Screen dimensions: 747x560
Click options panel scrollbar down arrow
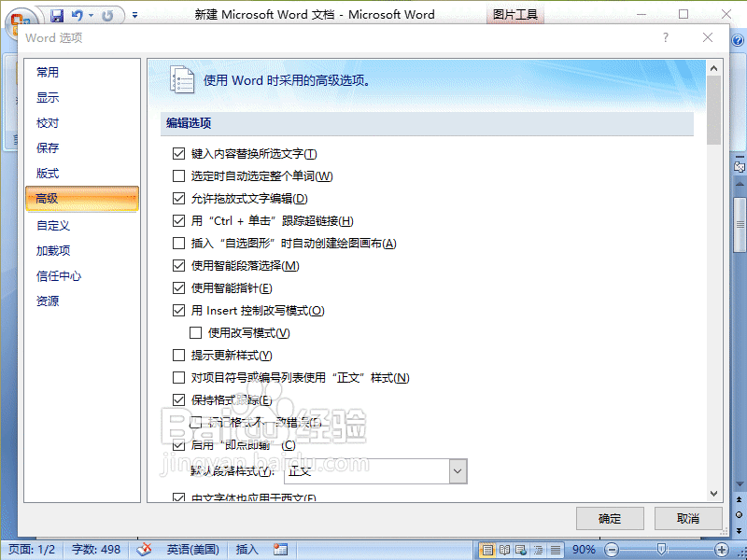(x=713, y=494)
